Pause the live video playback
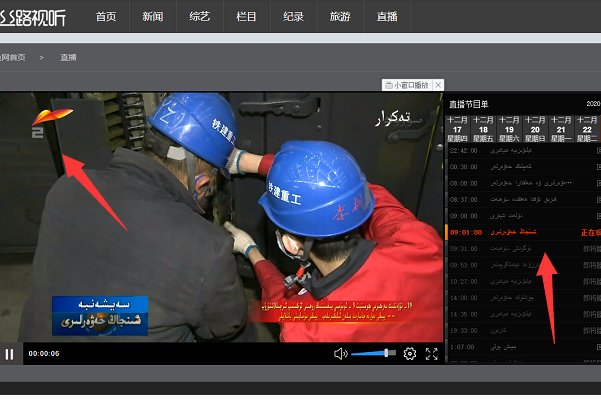 pyautogui.click(x=10, y=354)
